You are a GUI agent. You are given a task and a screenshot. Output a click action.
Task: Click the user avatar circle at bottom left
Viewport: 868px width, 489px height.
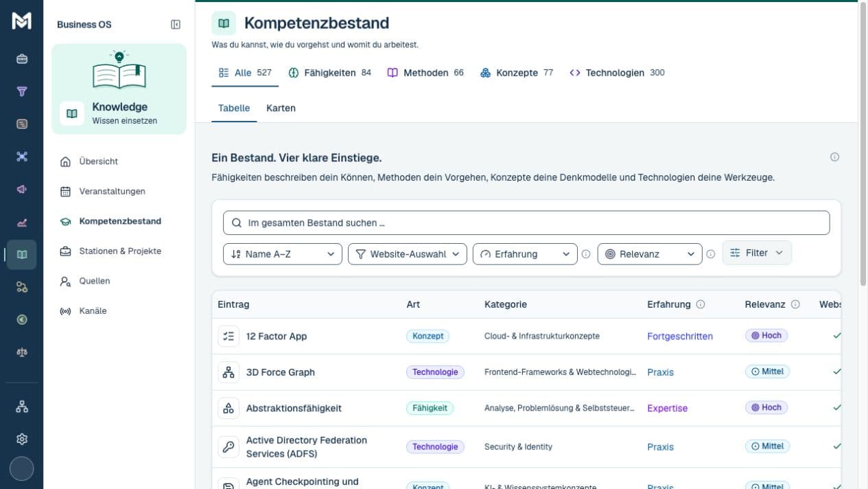pos(22,468)
